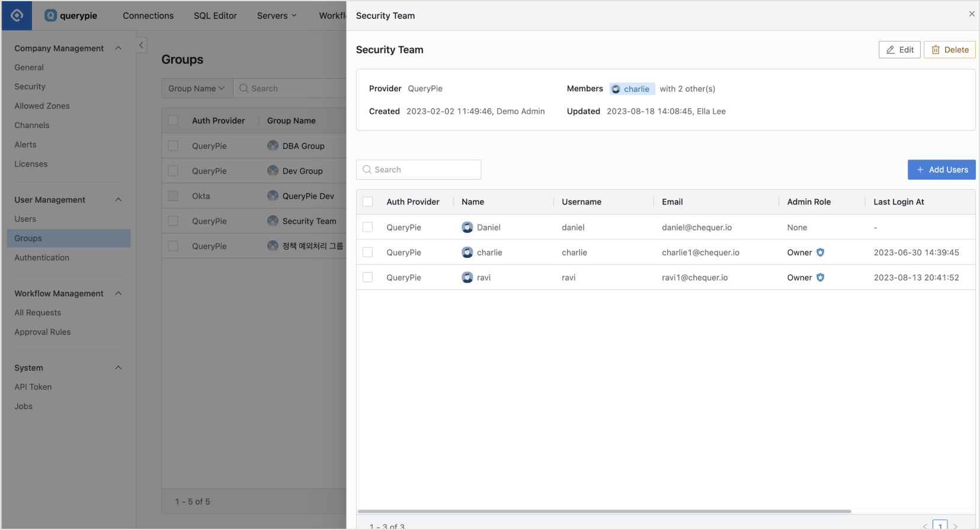Open the API Token page

point(33,387)
